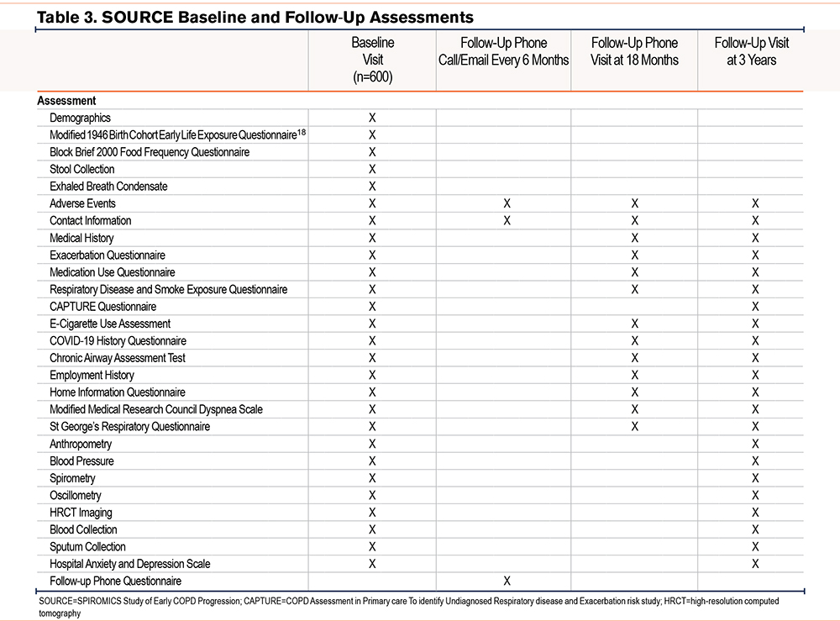840x621 pixels.
Task: Click the Baseline Visit X for Oscillometry
Action: coord(372,495)
